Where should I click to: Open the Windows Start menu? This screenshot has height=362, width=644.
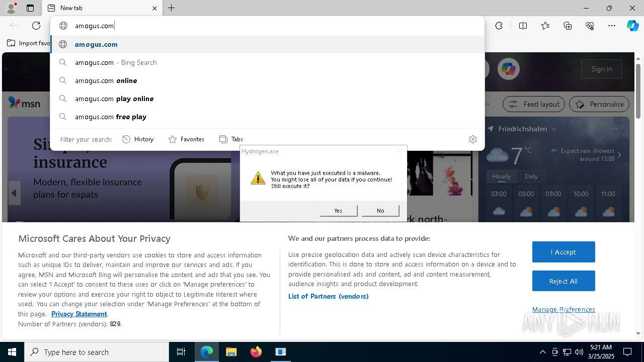[12, 352]
